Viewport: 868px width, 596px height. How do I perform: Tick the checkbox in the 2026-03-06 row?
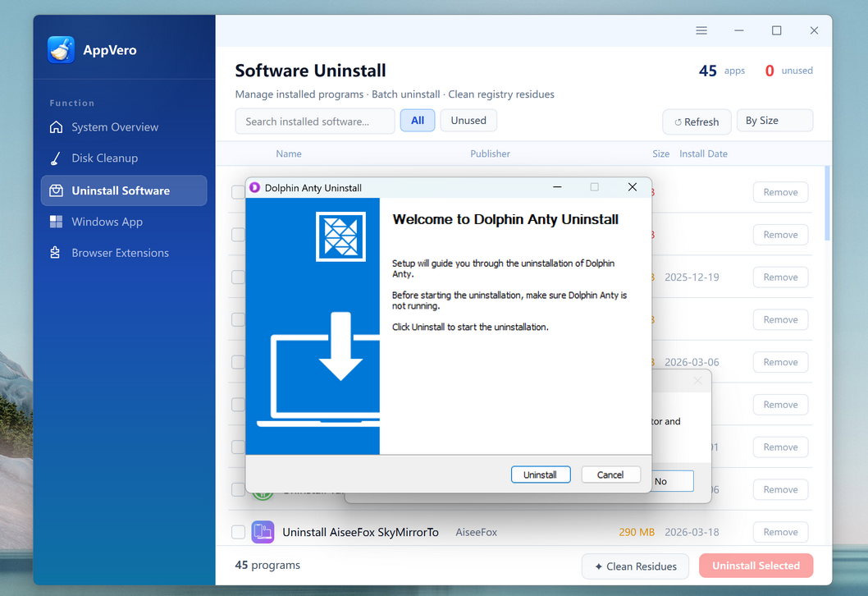(238, 362)
